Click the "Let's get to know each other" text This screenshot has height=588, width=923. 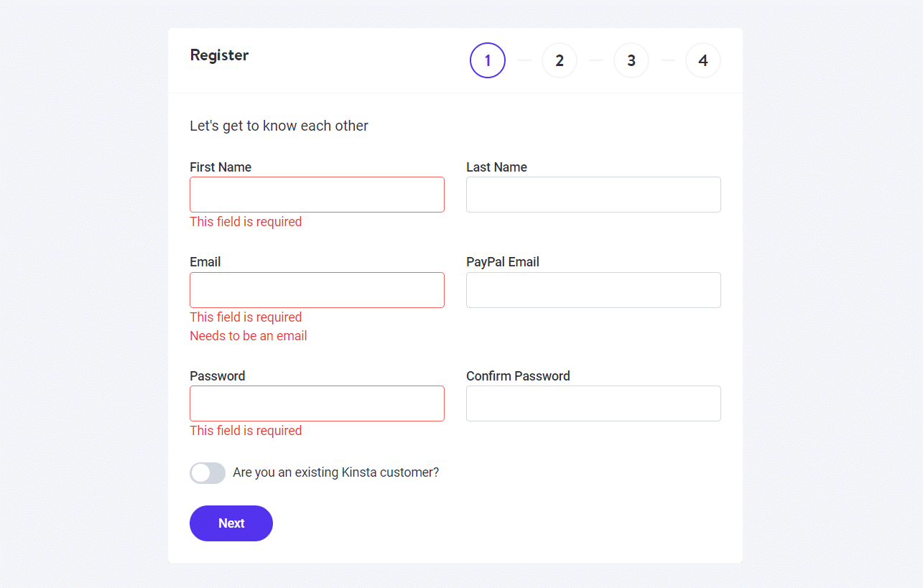(x=279, y=125)
